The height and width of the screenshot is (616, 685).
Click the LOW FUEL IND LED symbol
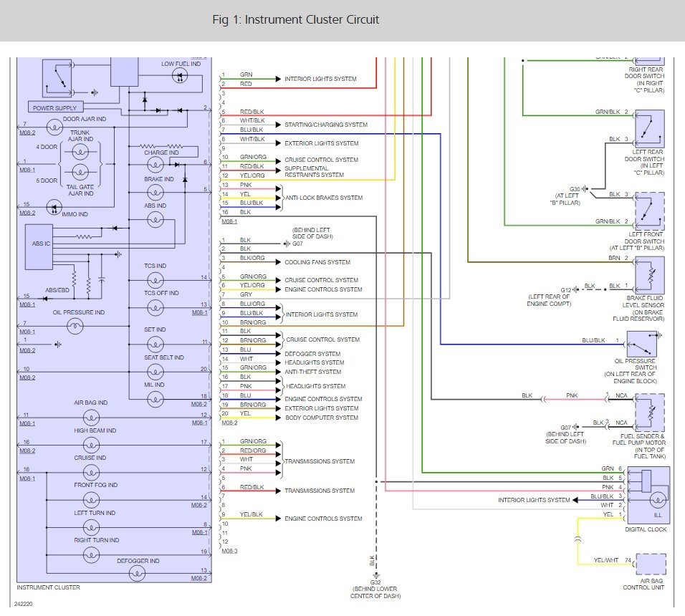(x=180, y=77)
